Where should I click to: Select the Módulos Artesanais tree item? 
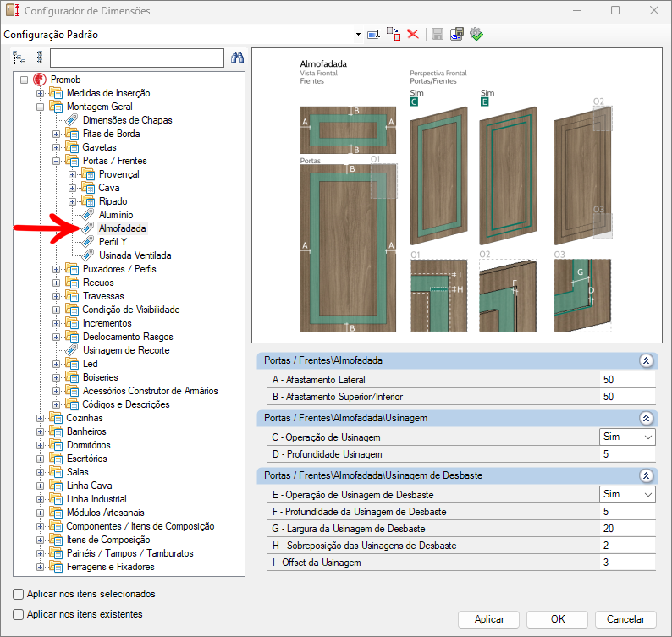click(x=106, y=513)
